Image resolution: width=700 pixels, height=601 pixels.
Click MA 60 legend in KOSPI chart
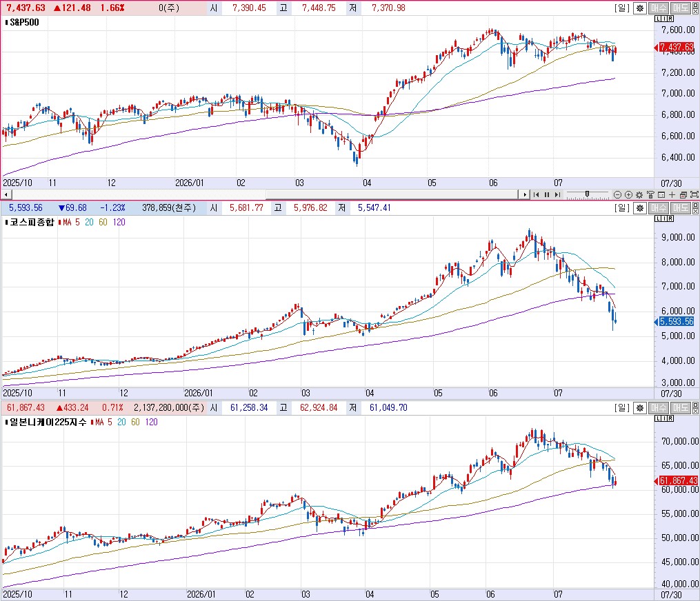tap(103, 222)
